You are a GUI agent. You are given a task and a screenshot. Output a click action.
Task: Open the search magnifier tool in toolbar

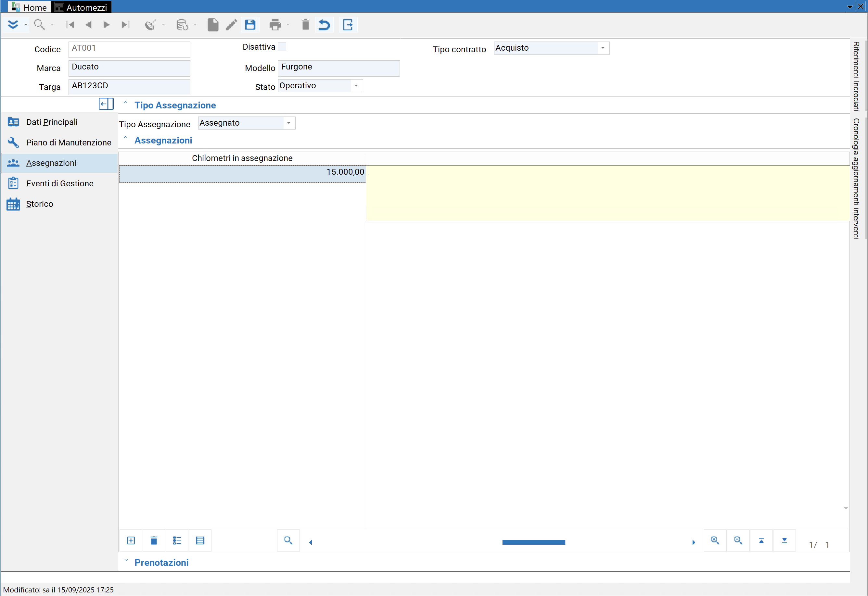coord(39,25)
